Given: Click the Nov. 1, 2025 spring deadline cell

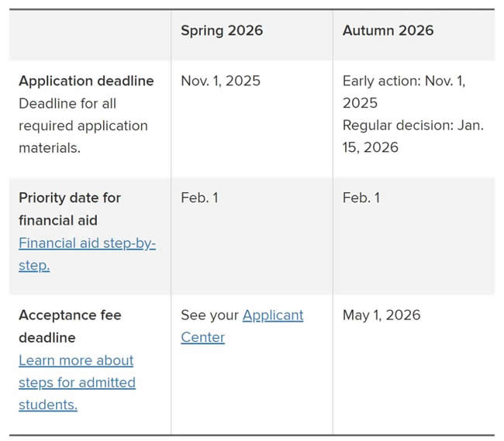Looking at the screenshot, I should (220, 81).
